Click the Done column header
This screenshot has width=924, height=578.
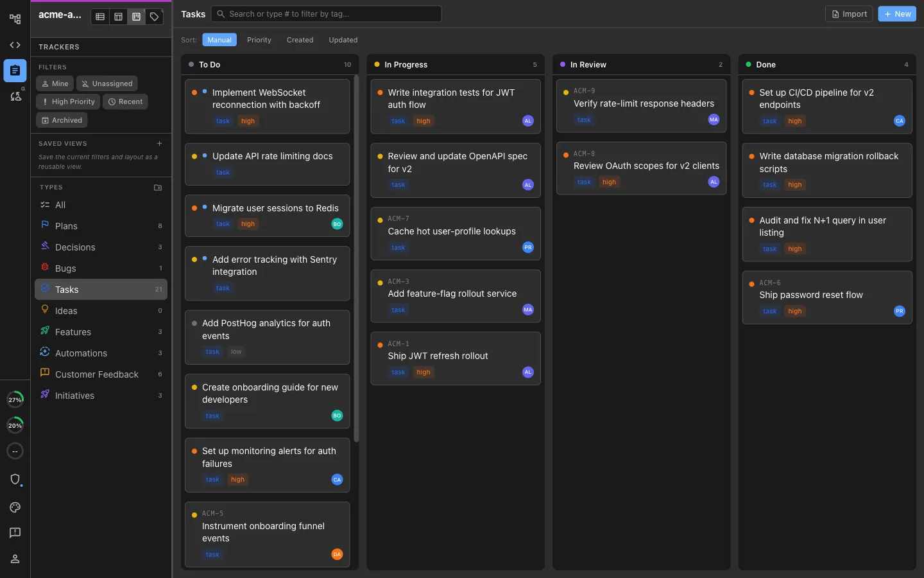point(826,65)
